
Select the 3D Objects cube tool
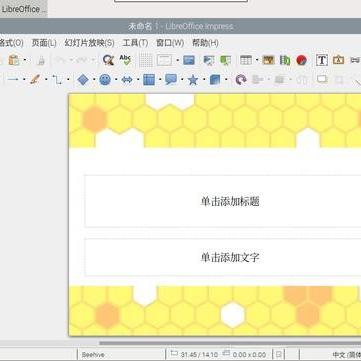(x=215, y=80)
